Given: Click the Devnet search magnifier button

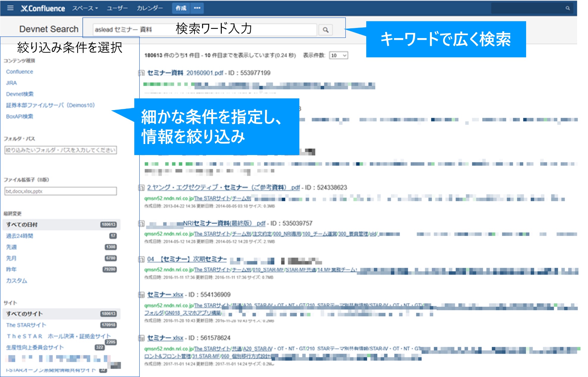Looking at the screenshot, I should click(x=326, y=30).
